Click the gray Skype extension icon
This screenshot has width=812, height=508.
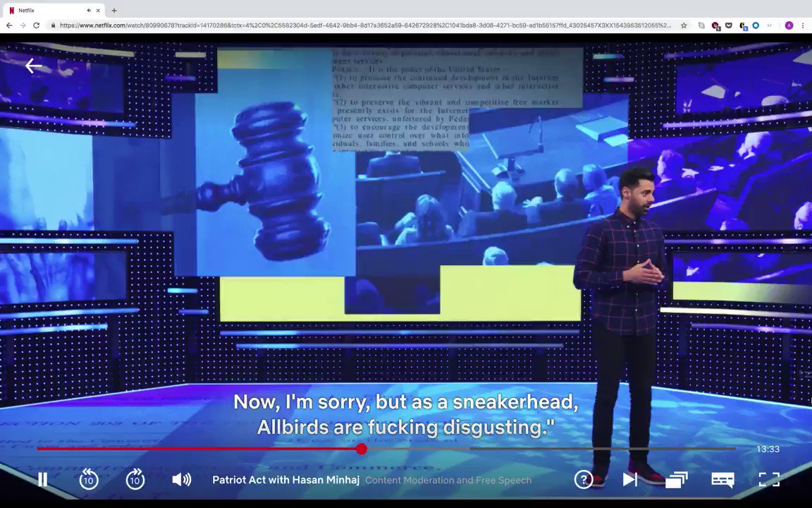point(702,25)
